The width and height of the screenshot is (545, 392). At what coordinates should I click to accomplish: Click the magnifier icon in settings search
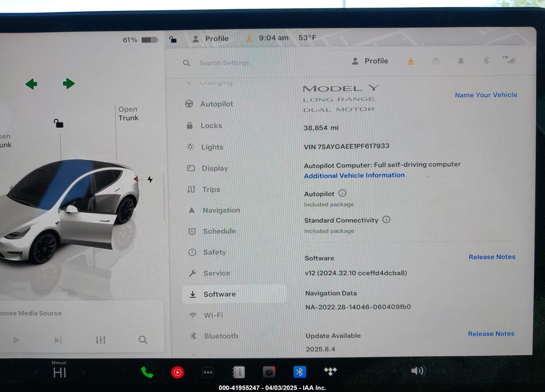[186, 63]
